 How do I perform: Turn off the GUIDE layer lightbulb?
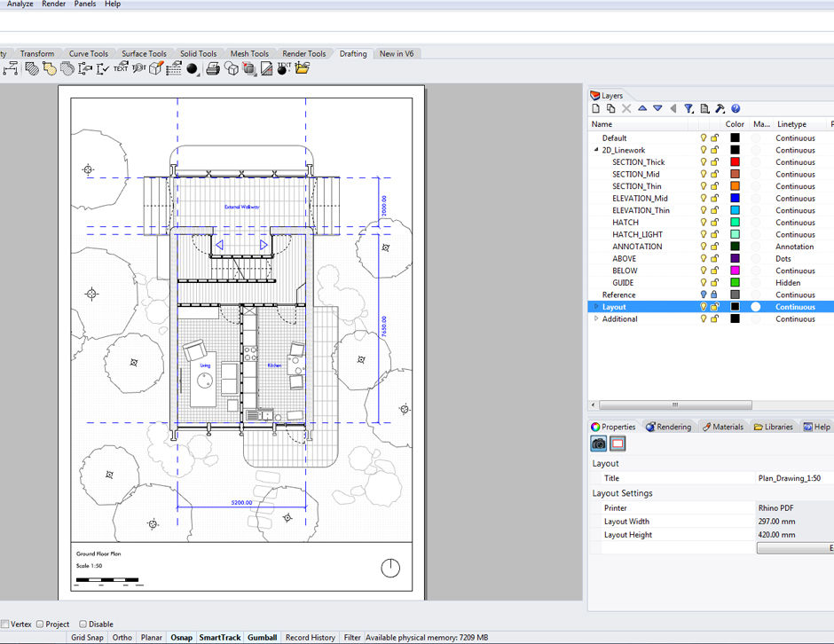(704, 282)
